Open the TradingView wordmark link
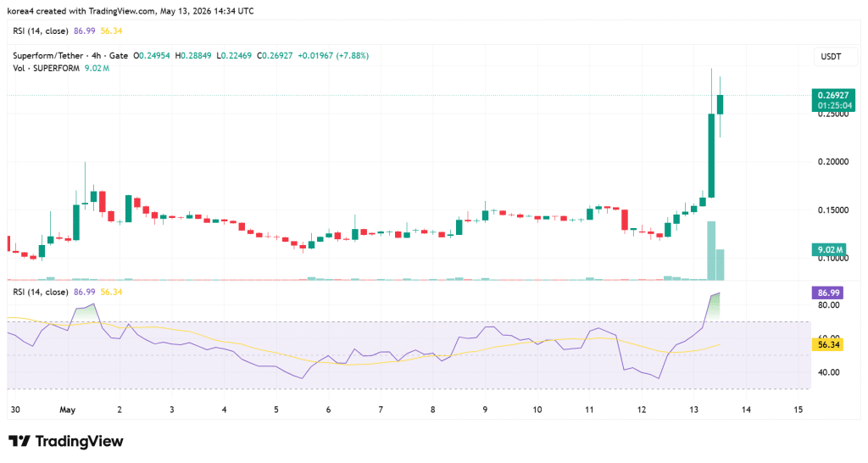 (79, 442)
